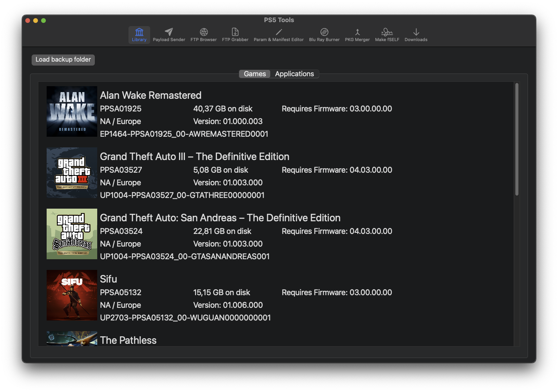Click Version: 01.006.000 text
Image resolution: width=558 pixels, height=392 pixels.
(x=228, y=305)
